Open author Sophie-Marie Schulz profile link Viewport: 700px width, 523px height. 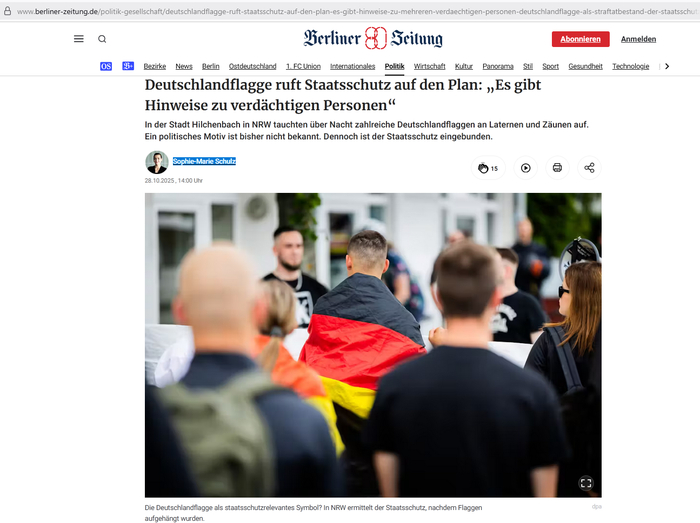pyautogui.click(x=204, y=161)
